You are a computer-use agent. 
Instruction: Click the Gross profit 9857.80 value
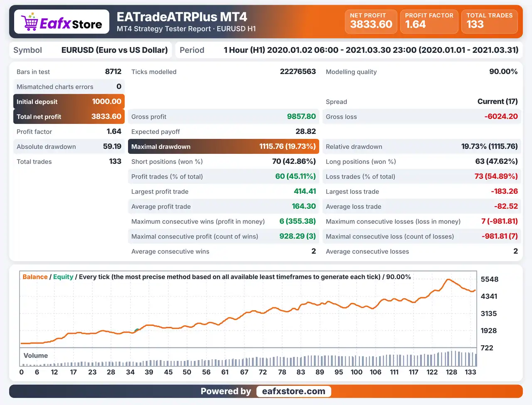[301, 116]
